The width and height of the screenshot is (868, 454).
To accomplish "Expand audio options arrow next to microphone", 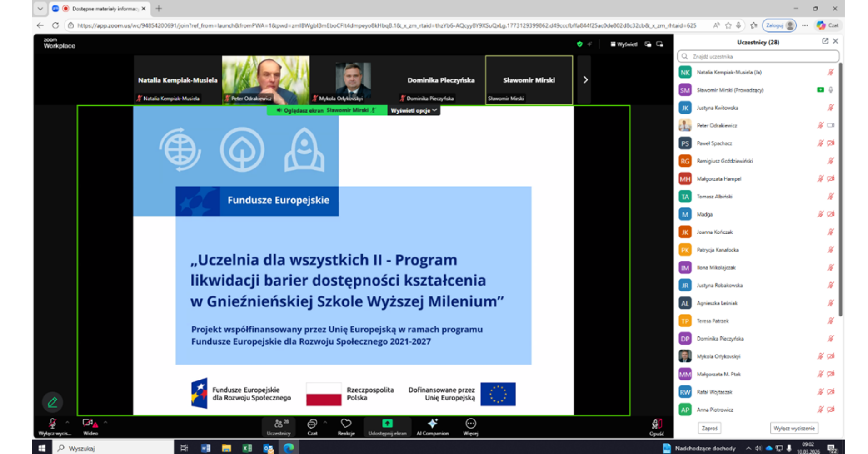I will coord(67,422).
